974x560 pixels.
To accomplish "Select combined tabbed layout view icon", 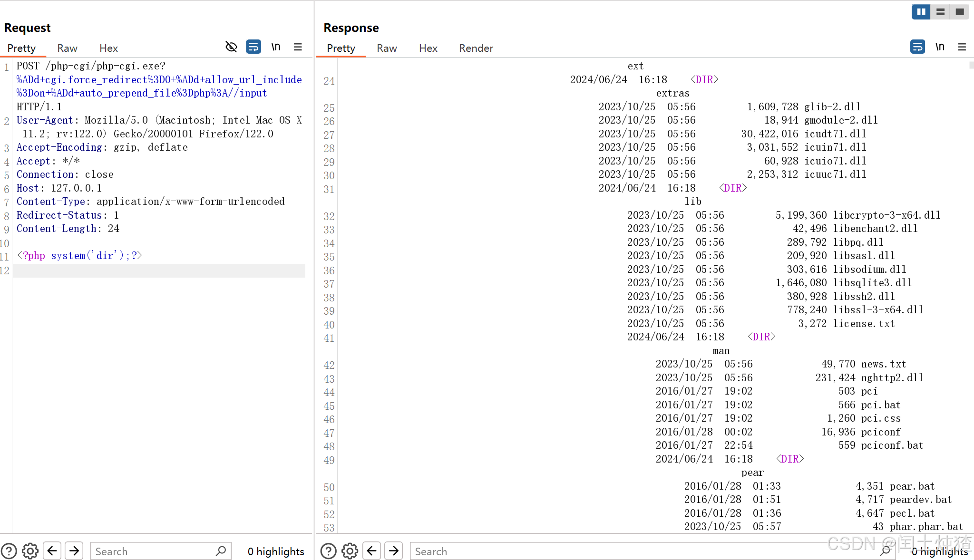I will pos(960,12).
